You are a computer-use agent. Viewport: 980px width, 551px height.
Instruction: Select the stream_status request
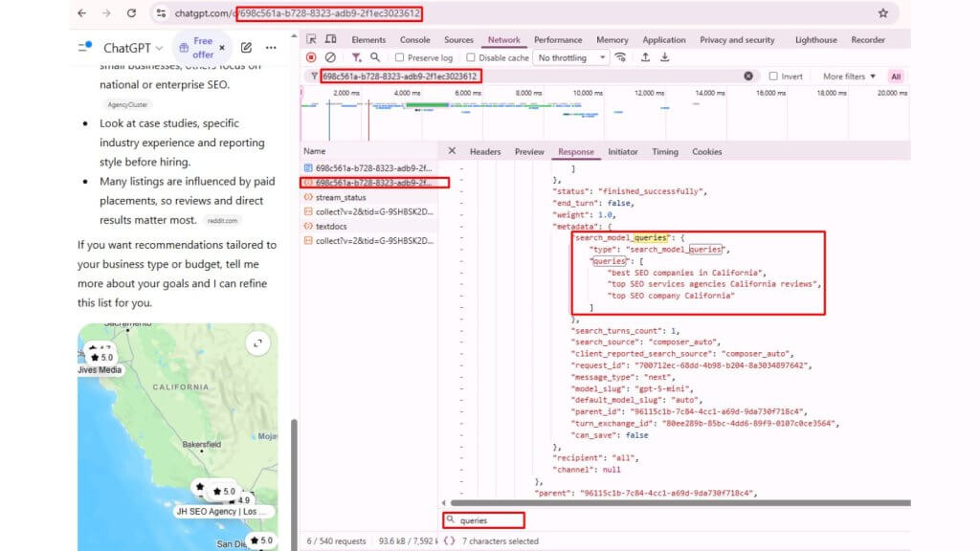tap(368, 197)
